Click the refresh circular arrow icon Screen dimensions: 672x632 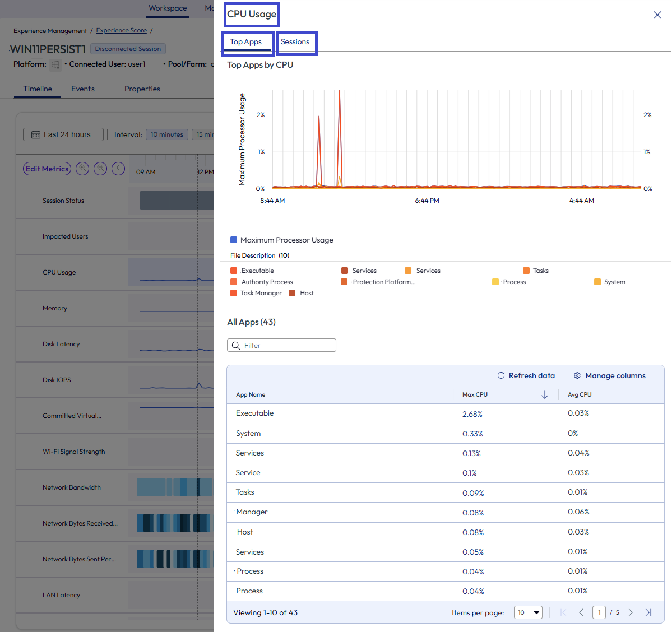[501, 375]
